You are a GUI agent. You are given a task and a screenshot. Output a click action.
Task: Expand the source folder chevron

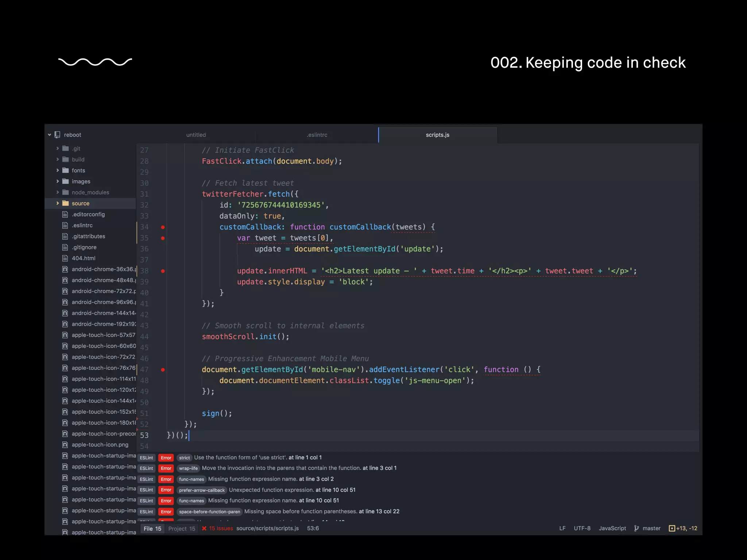58,203
